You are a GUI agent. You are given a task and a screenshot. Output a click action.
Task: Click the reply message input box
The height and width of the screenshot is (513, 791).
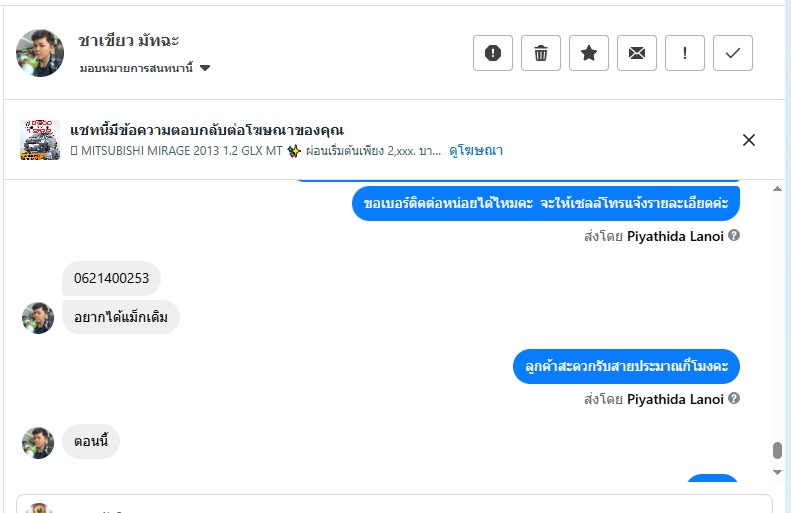394,504
